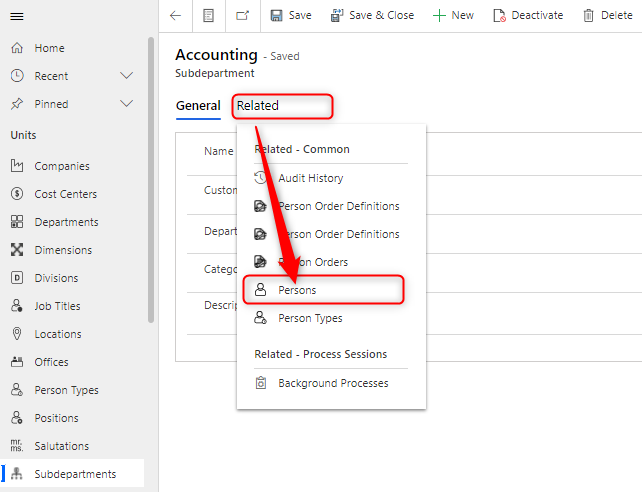Click the hamburger menu icon

point(17,16)
